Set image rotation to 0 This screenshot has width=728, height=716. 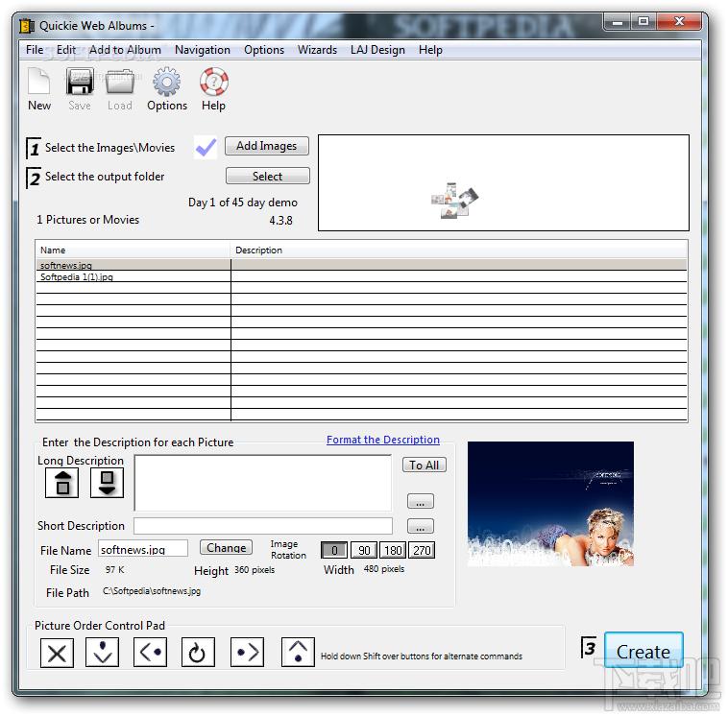pos(334,550)
